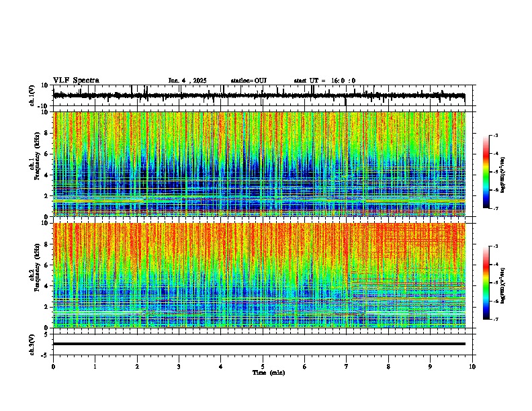Click the '-3' label on ch.1 color bar
The width and height of the screenshot is (532, 411).
(495, 135)
